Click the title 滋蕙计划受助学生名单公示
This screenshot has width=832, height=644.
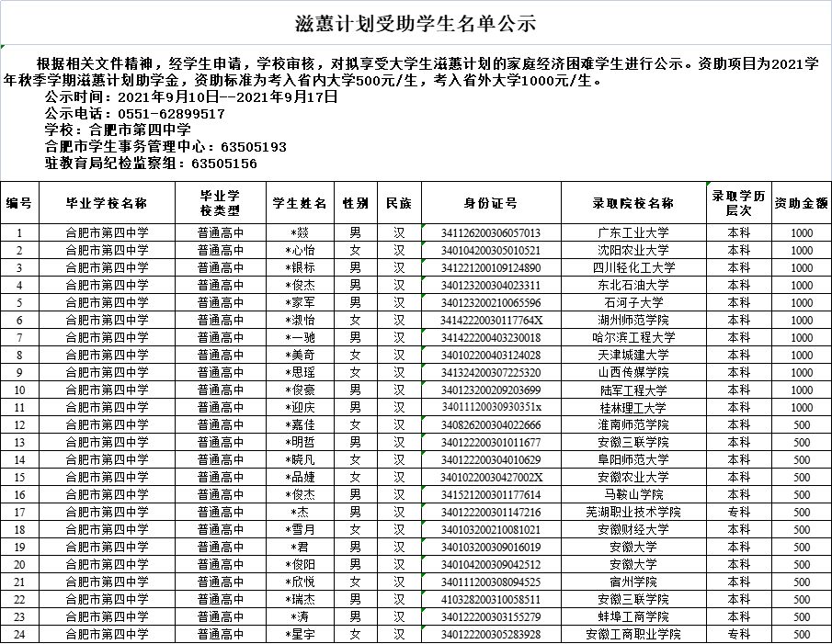416,23
